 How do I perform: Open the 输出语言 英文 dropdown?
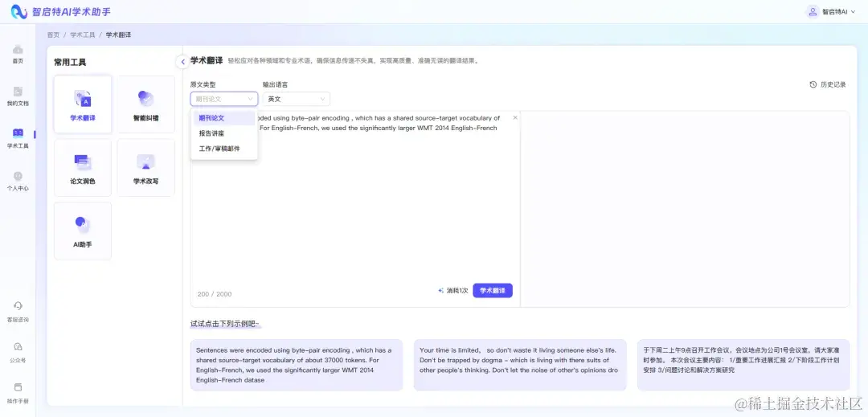pos(296,99)
